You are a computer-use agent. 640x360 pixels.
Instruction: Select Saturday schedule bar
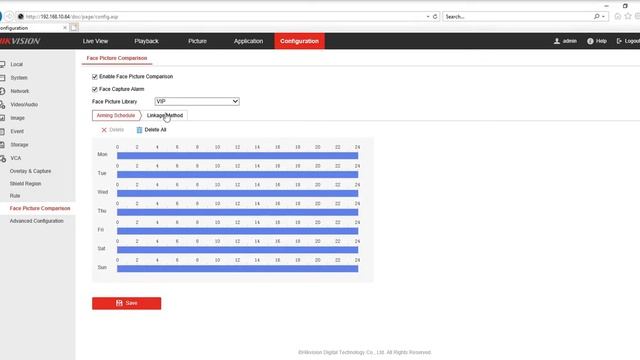238,249
